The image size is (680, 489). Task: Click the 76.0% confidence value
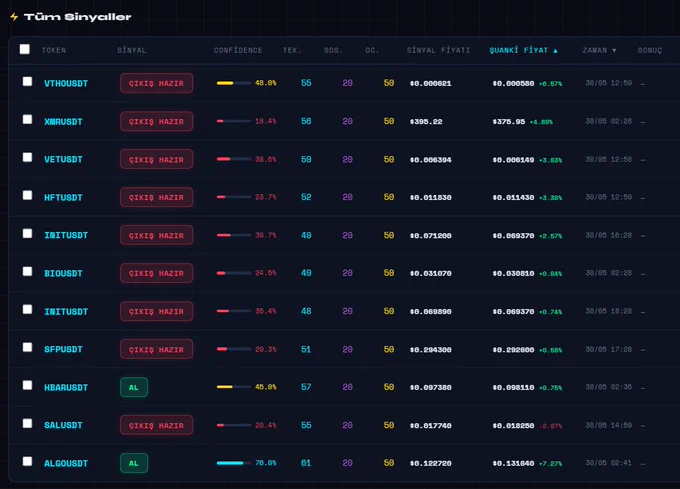click(x=265, y=463)
